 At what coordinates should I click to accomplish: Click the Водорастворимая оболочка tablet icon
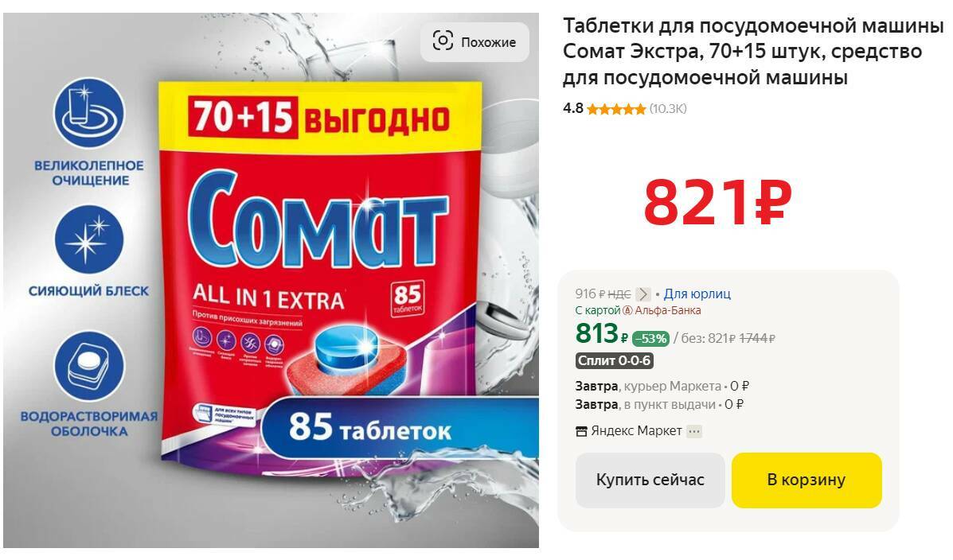tap(88, 366)
